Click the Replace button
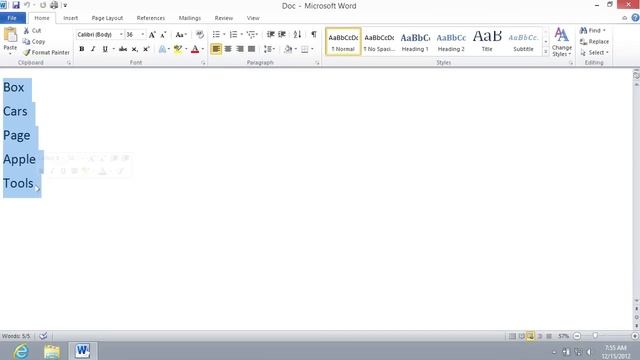640x360 pixels. (594, 42)
